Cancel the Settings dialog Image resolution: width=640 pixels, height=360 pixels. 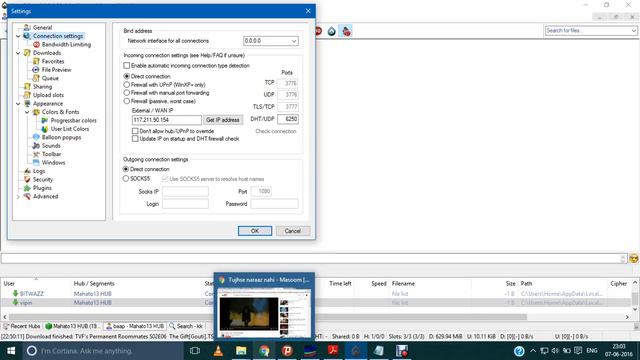click(x=293, y=231)
